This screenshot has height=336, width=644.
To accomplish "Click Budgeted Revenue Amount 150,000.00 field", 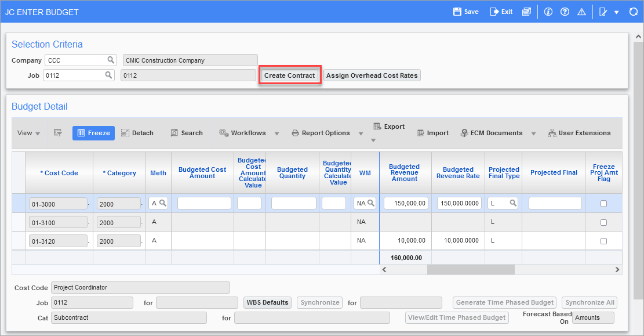I will (406, 203).
